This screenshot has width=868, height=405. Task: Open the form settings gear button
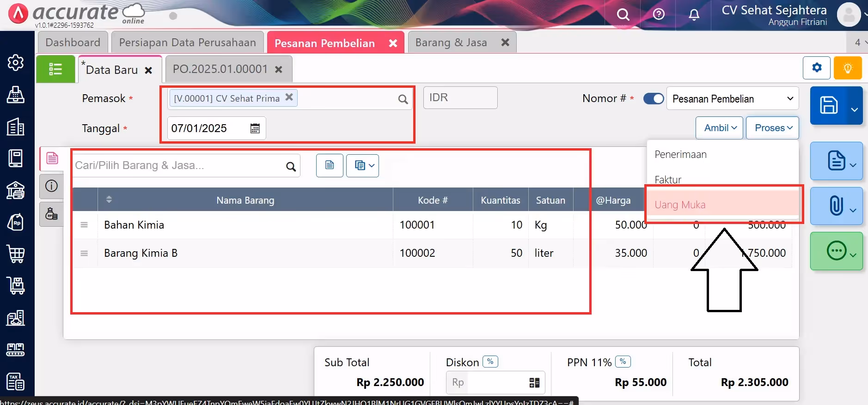click(x=817, y=68)
